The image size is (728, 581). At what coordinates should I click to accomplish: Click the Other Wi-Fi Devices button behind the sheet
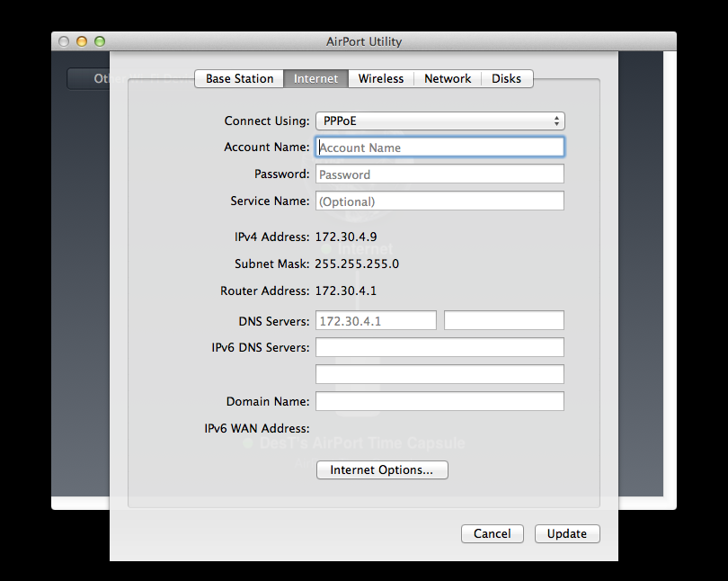(x=89, y=78)
